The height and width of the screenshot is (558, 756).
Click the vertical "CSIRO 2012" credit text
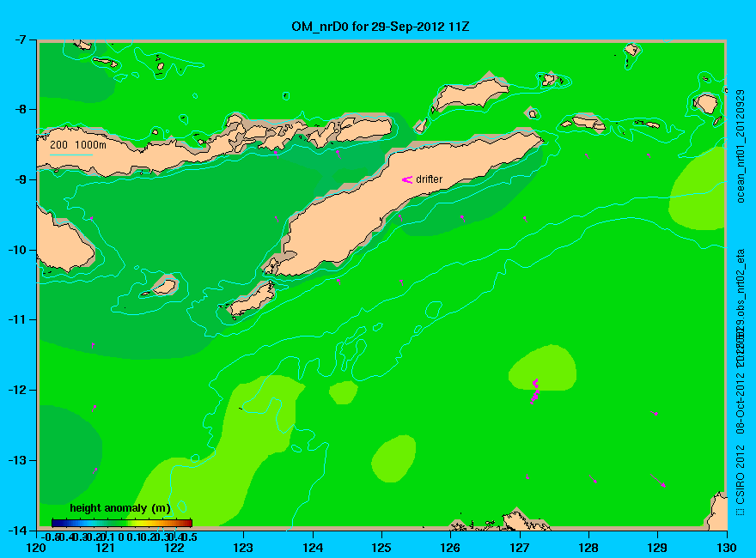tap(740, 476)
